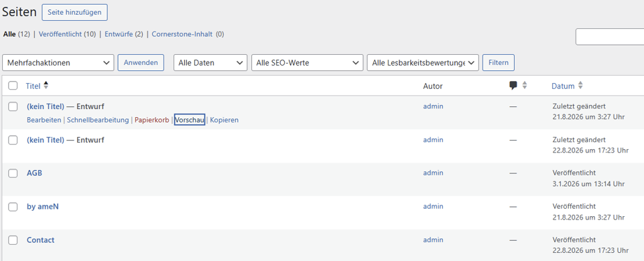Image resolution: width=644 pixels, height=261 pixels.
Task: Filter by Veröffentlicht pages
Action: pyautogui.click(x=60, y=34)
